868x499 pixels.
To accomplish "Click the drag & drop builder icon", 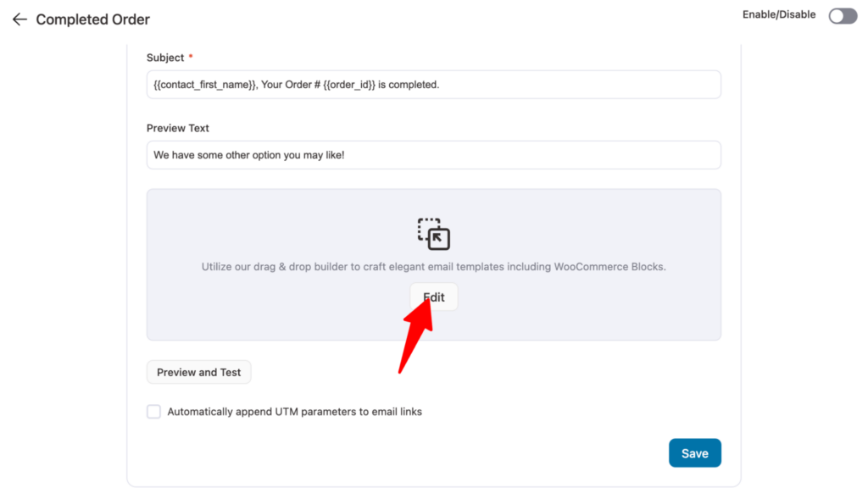I will (x=433, y=234).
